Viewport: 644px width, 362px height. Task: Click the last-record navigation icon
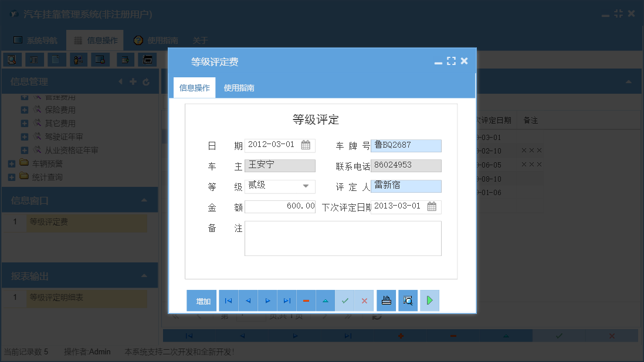[x=287, y=300]
